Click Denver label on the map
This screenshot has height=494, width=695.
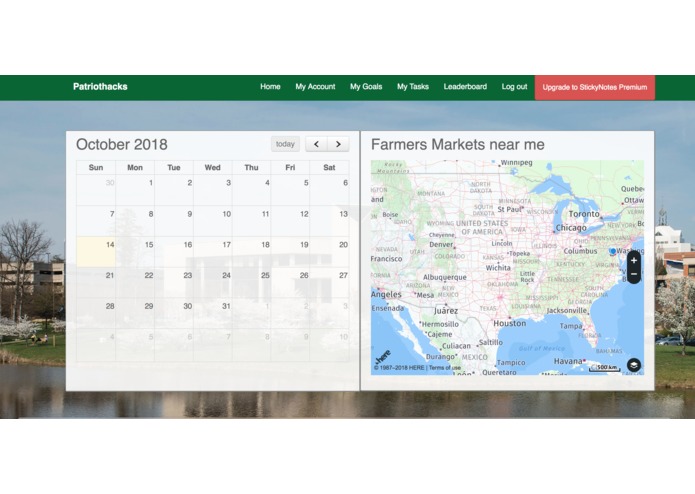[441, 244]
